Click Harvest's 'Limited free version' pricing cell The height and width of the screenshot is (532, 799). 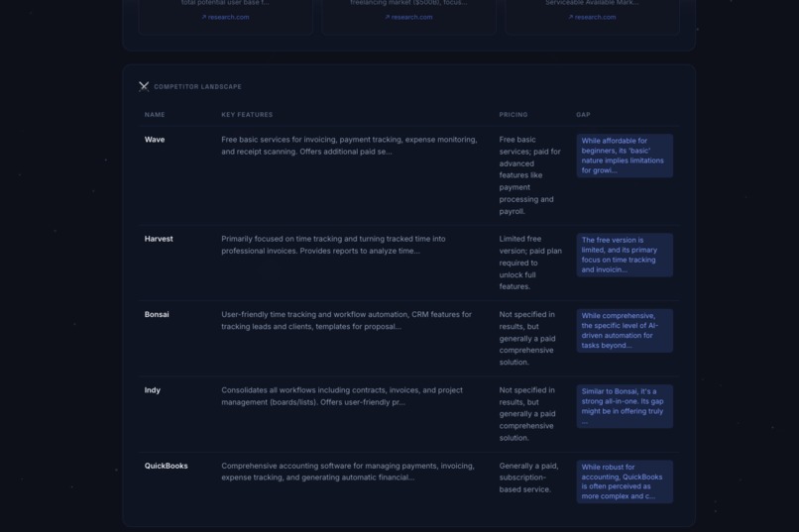[530, 263]
